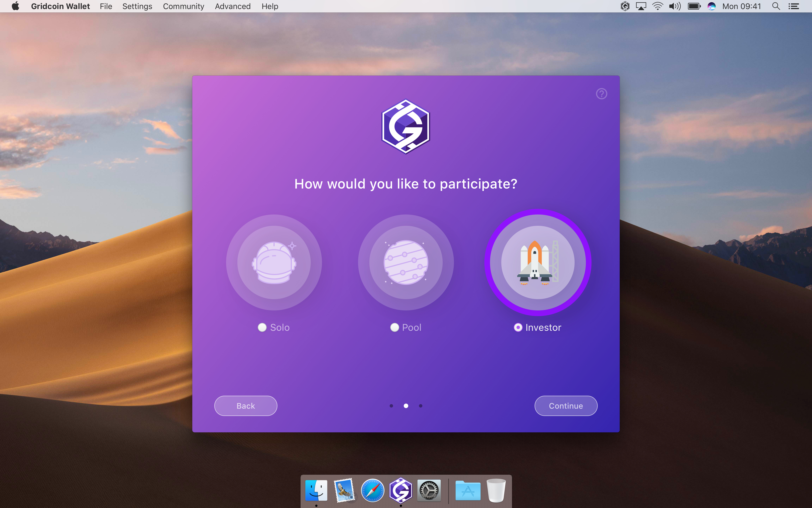Open the File menu
Viewport: 812px width, 508px height.
106,6
